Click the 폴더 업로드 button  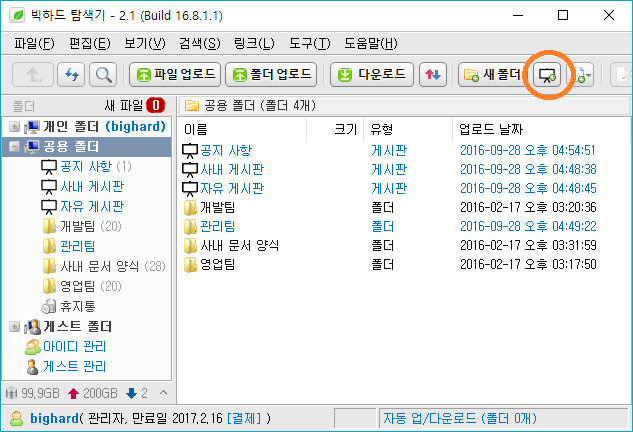click(x=271, y=74)
